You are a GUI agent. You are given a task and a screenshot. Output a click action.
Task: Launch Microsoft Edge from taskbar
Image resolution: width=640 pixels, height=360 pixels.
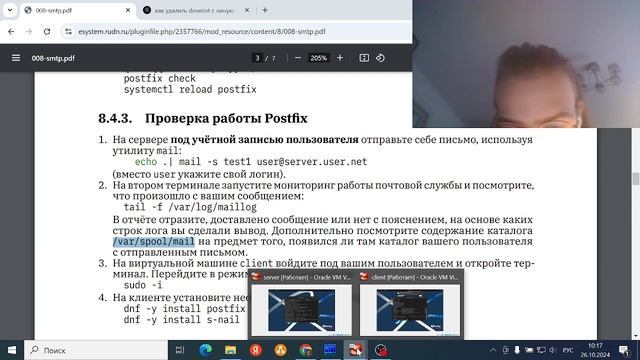click(205, 350)
